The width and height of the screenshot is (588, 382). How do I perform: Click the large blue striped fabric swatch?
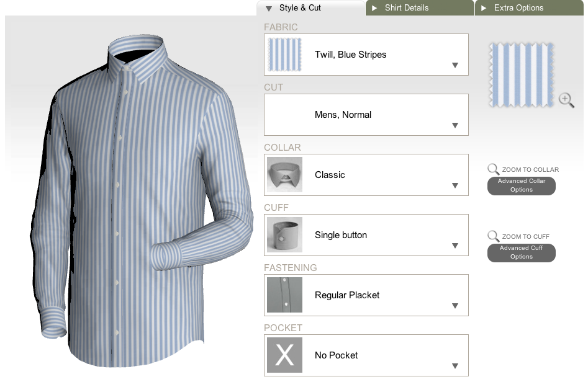pyautogui.click(x=521, y=74)
